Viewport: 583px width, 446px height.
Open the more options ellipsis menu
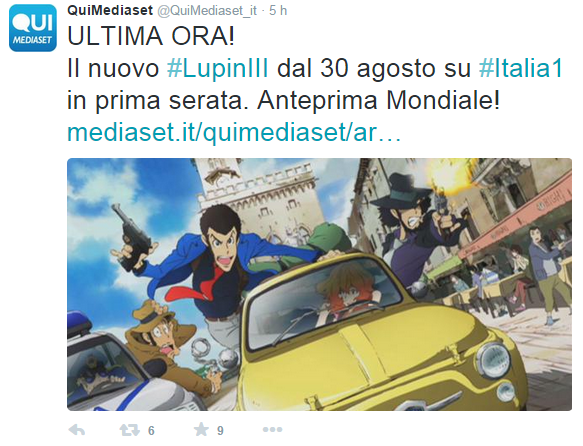coord(273,430)
